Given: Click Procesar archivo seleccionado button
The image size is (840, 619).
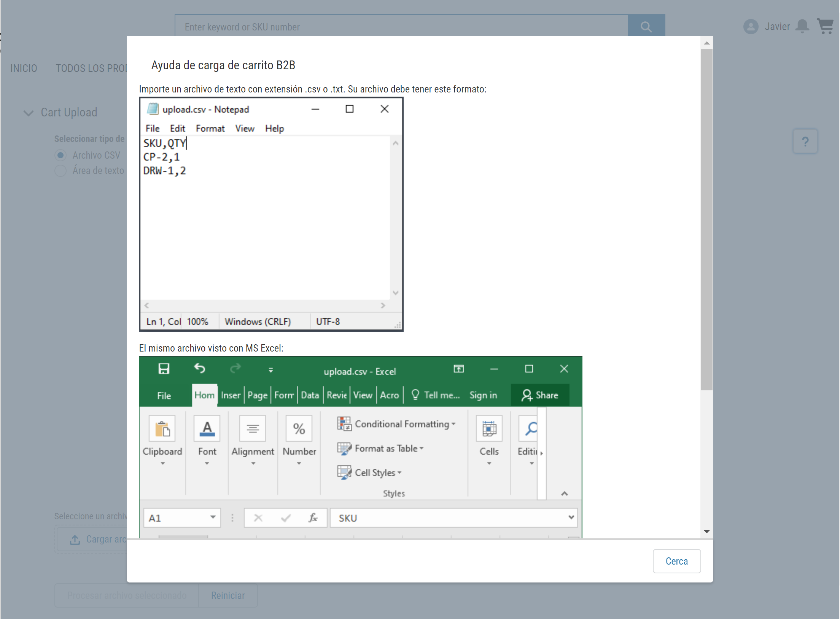Looking at the screenshot, I should [x=126, y=595].
